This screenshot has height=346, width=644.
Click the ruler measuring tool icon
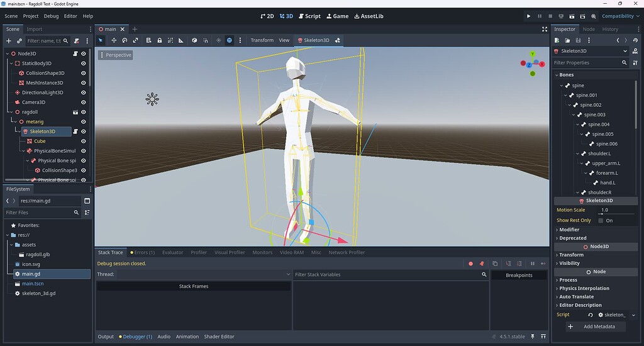point(180,40)
